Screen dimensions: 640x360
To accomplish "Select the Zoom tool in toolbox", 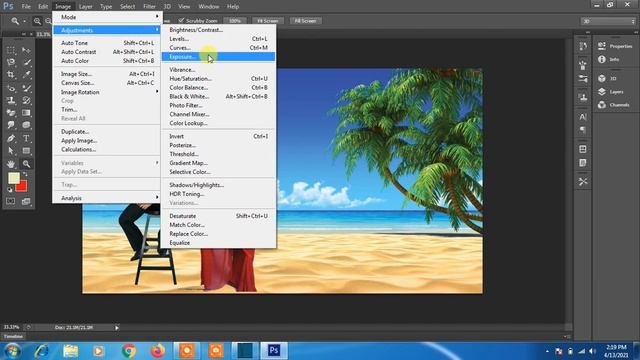I will coord(26,164).
